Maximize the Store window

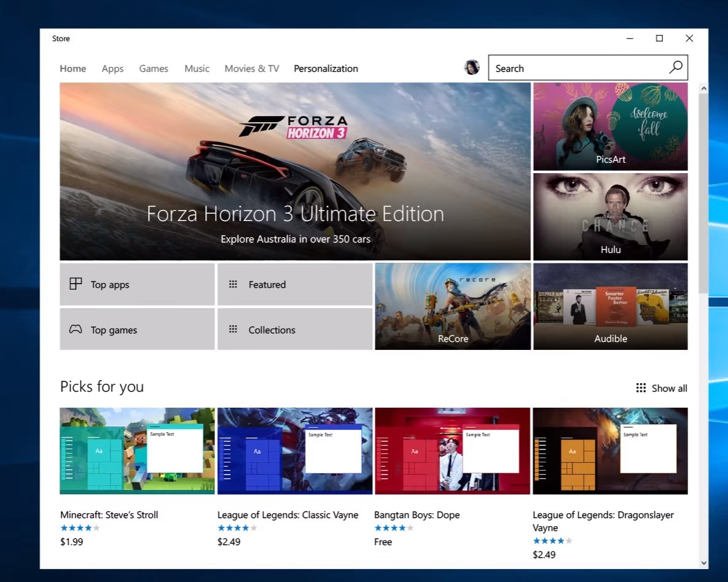coord(659,38)
